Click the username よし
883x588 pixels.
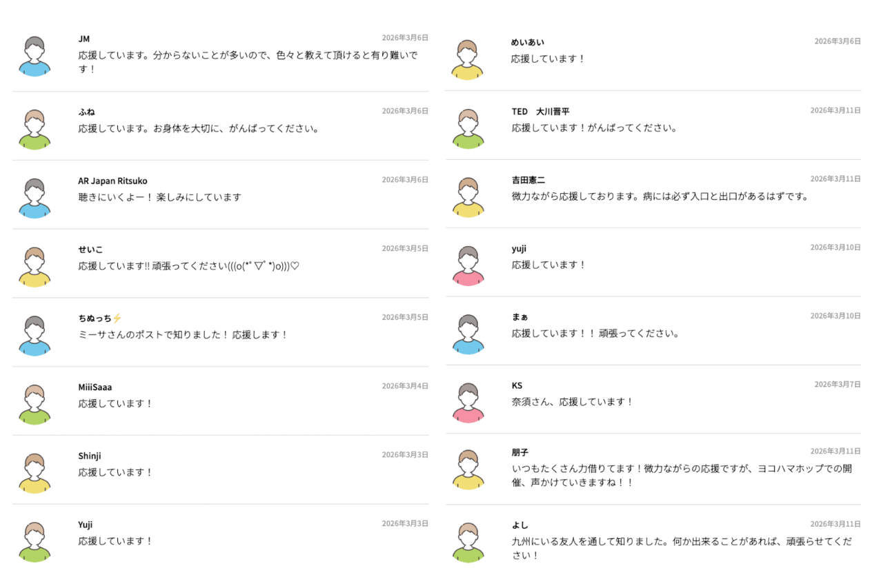click(520, 525)
